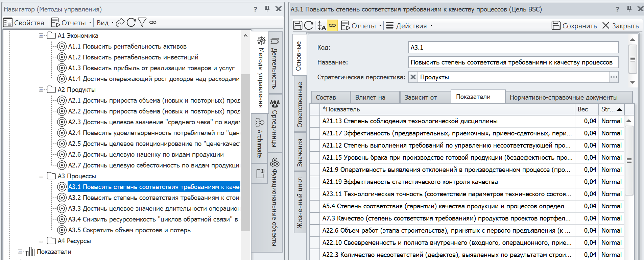Open the Действия dropdown menu
The height and width of the screenshot is (260, 644).
409,26
